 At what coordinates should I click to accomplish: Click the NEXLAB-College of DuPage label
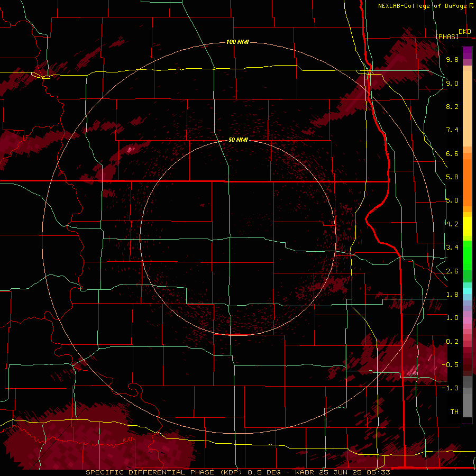423,6
